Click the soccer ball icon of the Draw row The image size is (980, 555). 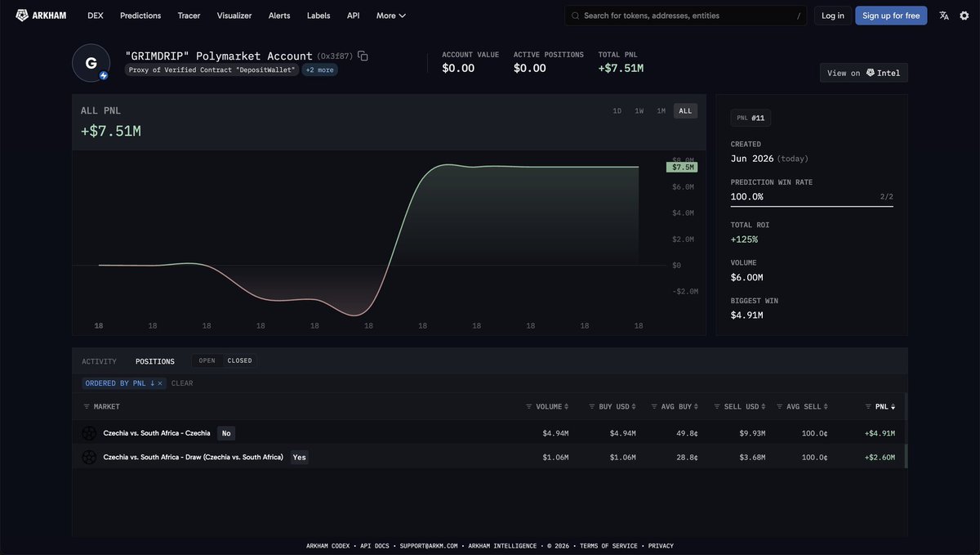click(89, 457)
